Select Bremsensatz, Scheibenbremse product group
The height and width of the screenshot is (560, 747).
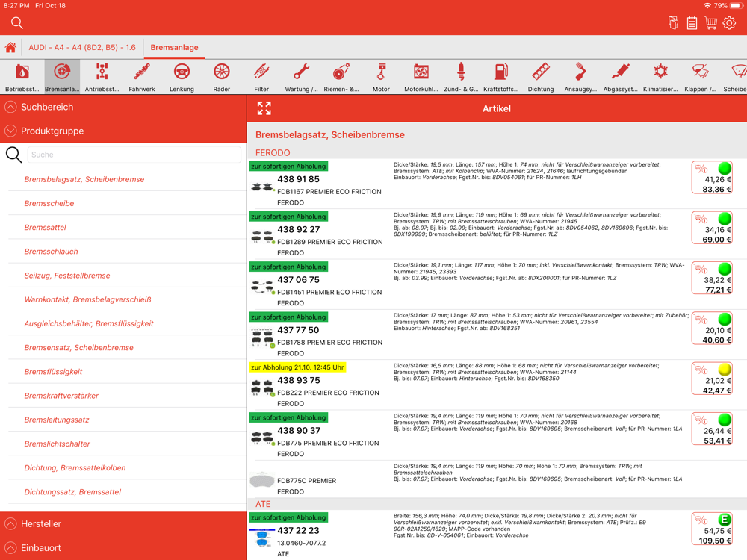79,348
